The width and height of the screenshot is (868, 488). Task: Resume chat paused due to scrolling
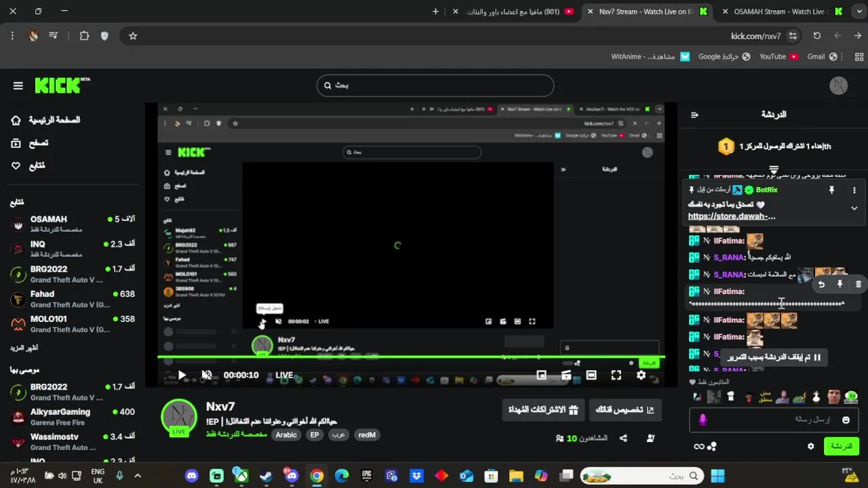774,357
